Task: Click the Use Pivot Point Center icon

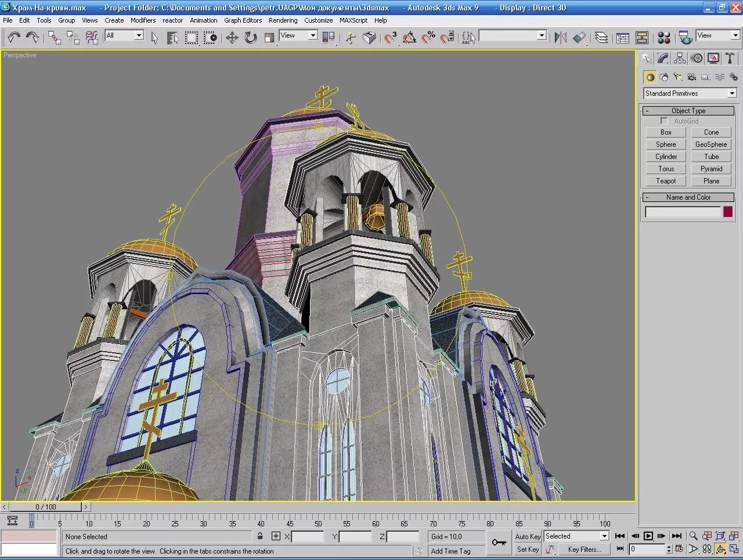Action: click(329, 38)
